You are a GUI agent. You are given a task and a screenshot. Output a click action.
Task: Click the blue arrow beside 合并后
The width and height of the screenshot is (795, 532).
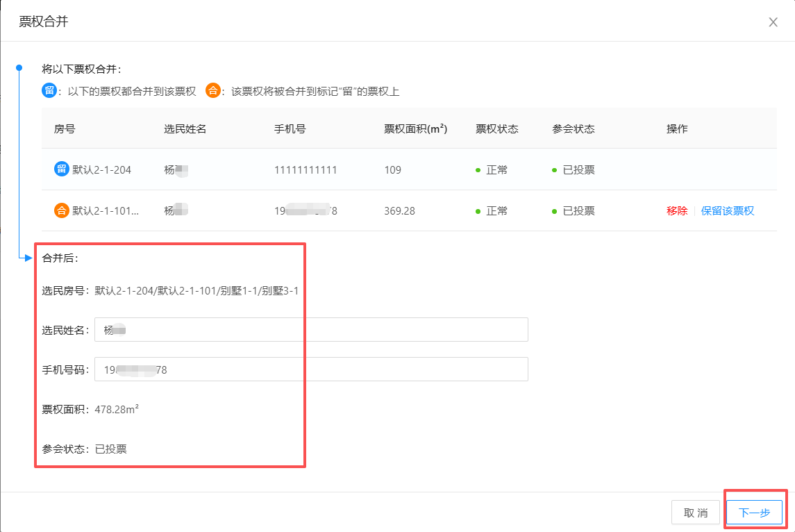[x=28, y=258]
